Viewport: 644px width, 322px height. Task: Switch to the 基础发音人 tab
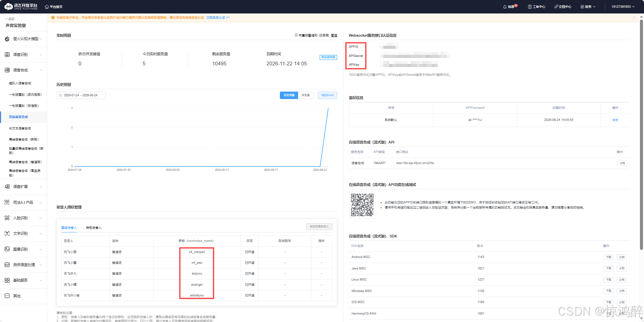pos(69,228)
